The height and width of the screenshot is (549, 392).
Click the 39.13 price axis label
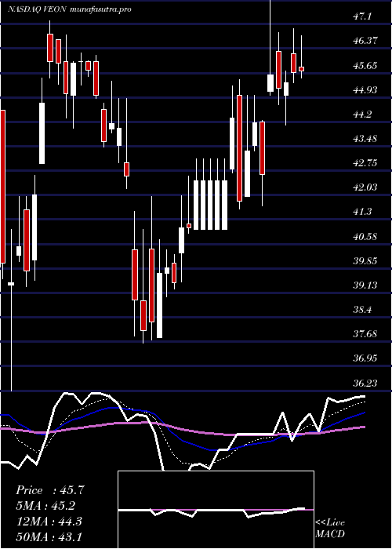click(x=365, y=285)
